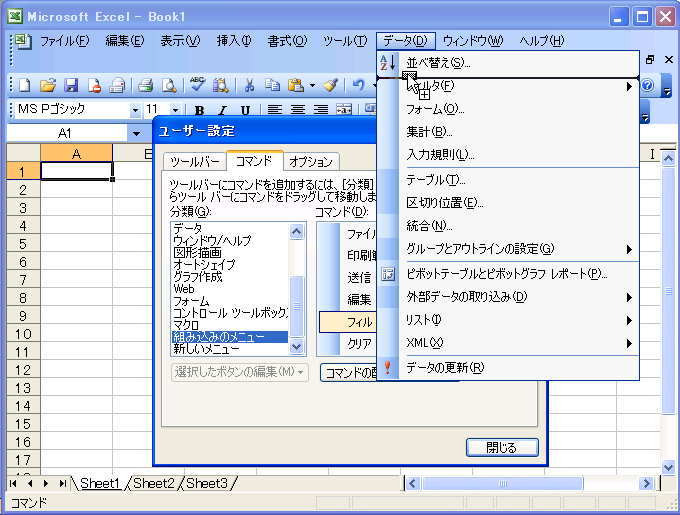Click Merge and Center icon

[344, 110]
